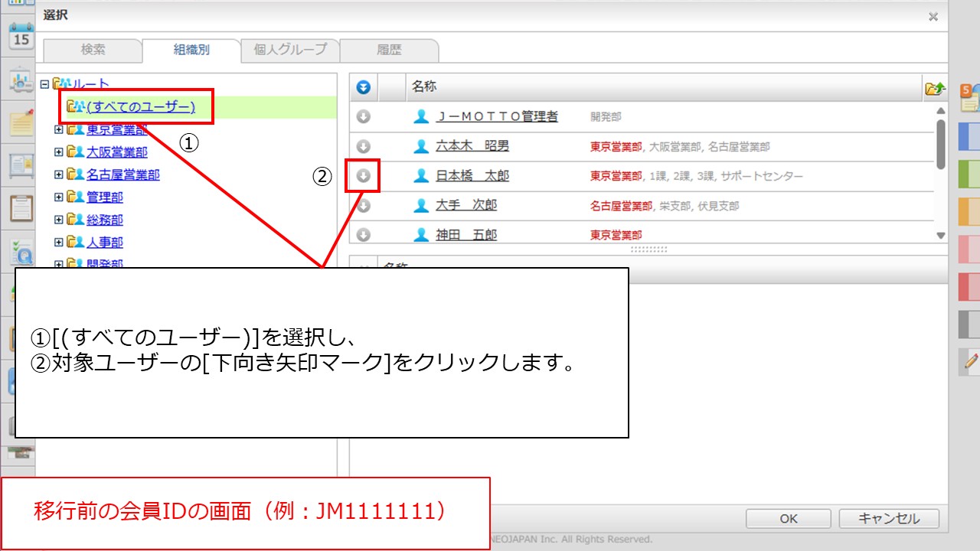Expand the 総務部 tree node
The height and width of the screenshot is (551, 980).
[x=59, y=220]
